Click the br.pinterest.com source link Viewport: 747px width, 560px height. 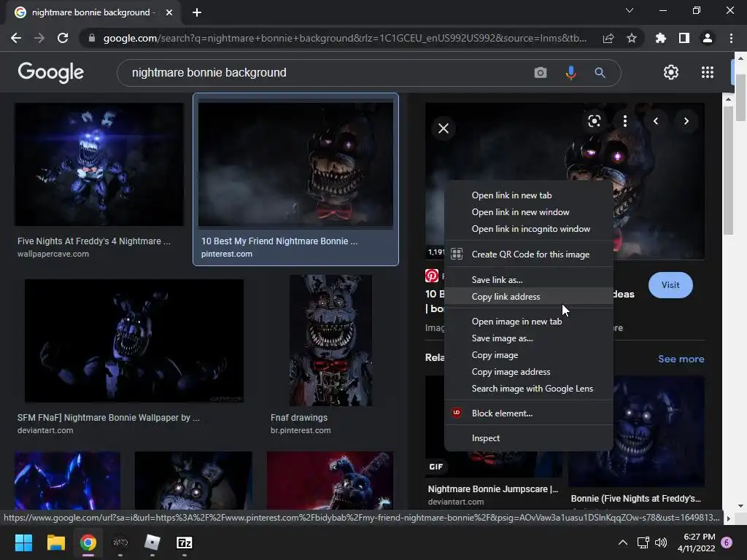(x=301, y=430)
